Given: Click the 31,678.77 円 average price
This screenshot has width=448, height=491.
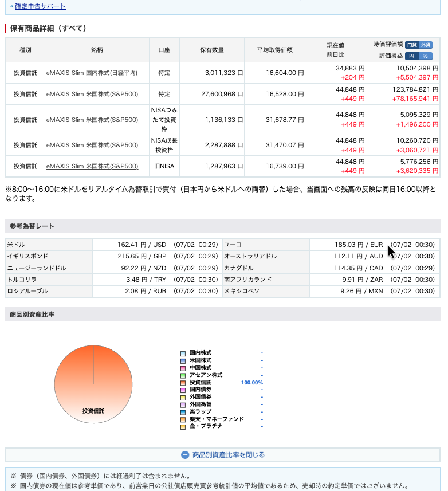Looking at the screenshot, I should coord(285,120).
